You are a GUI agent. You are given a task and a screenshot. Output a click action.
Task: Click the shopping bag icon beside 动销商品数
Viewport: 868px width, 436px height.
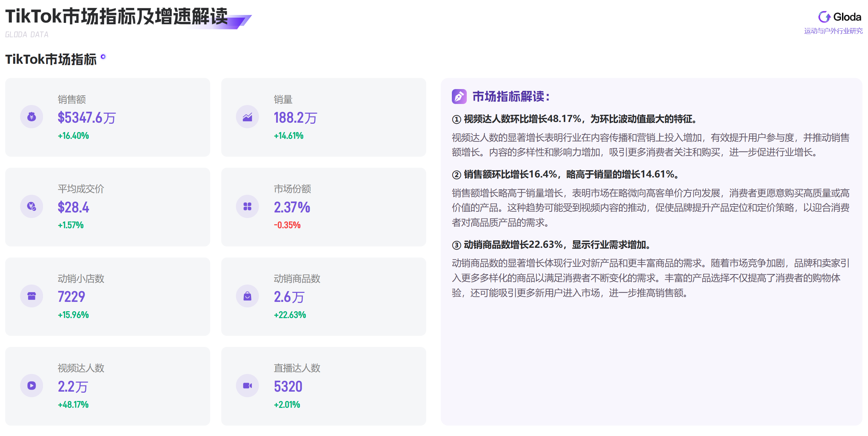coord(247,296)
